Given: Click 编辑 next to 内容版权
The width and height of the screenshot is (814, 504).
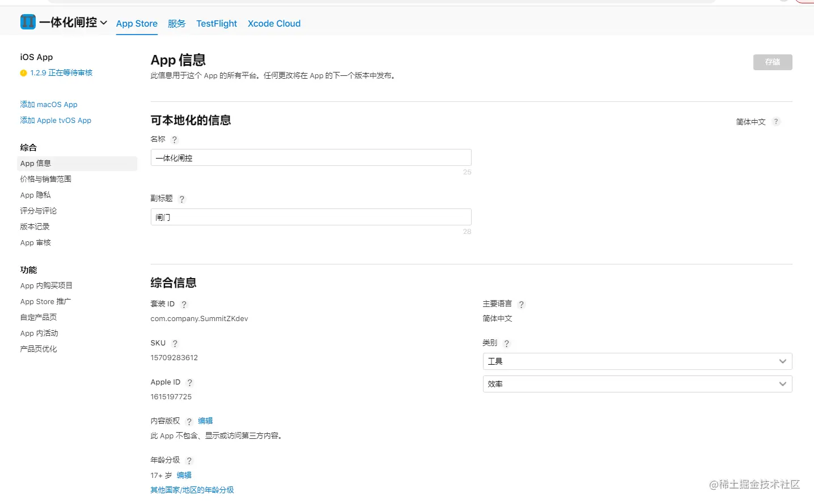Looking at the screenshot, I should point(205,421).
